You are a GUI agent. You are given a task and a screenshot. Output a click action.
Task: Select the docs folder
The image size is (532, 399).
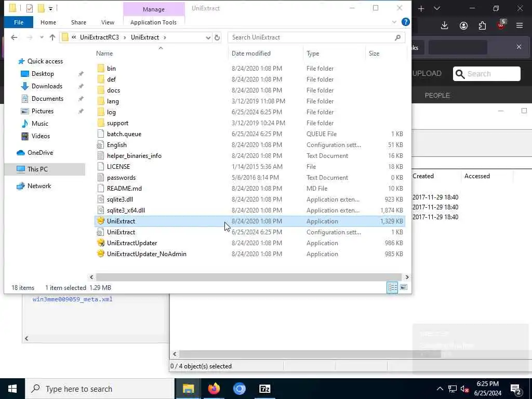click(113, 90)
